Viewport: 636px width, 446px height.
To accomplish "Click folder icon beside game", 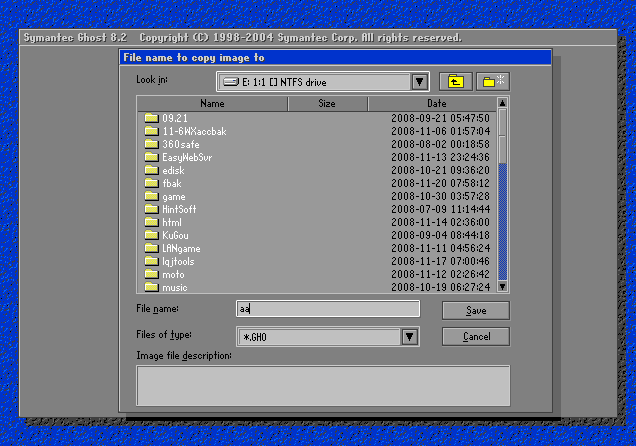I will click(151, 196).
